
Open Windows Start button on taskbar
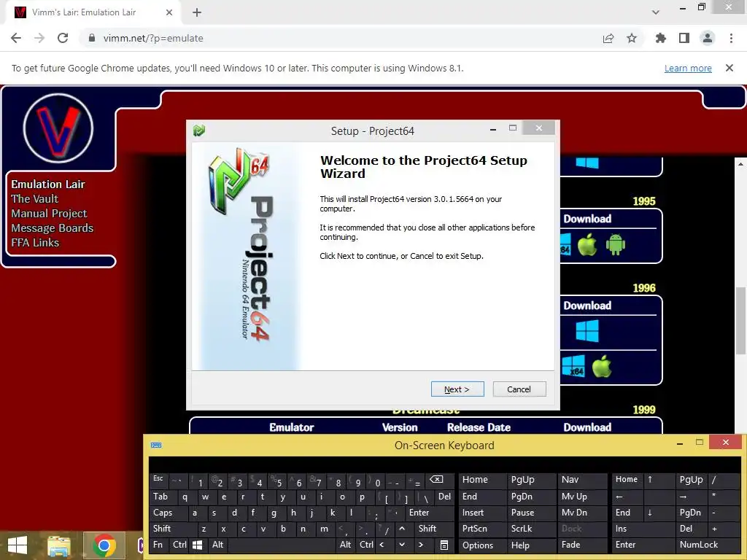[x=18, y=545]
